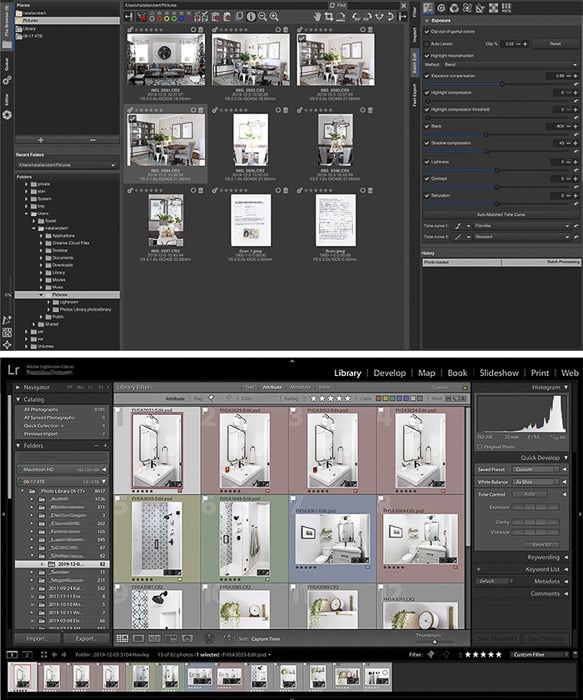Enable the Auto Levels checkbox

click(x=427, y=44)
